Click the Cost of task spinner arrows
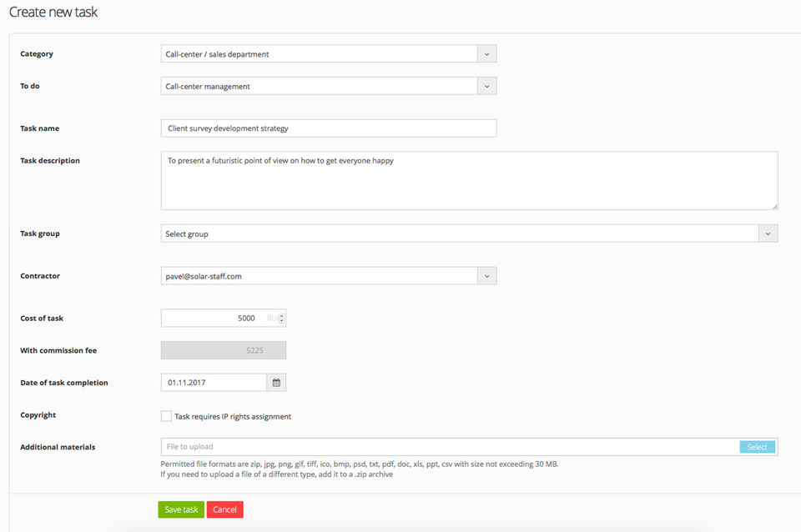The image size is (801, 532). point(282,318)
